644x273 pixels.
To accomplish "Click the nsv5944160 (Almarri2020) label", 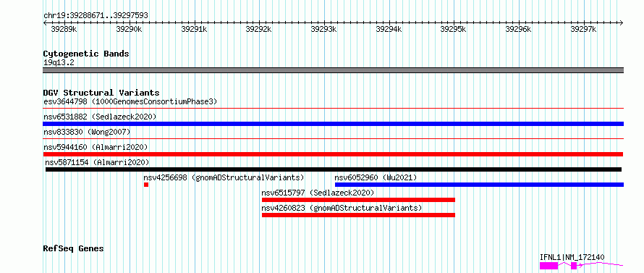I will pos(96,147).
